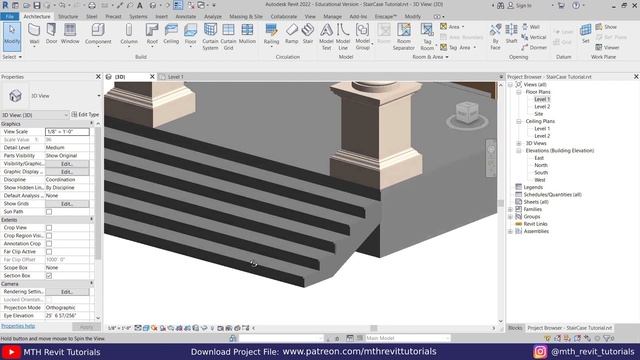The height and width of the screenshot is (360, 640).
Task: Close the Properties panel
Action: point(98,77)
